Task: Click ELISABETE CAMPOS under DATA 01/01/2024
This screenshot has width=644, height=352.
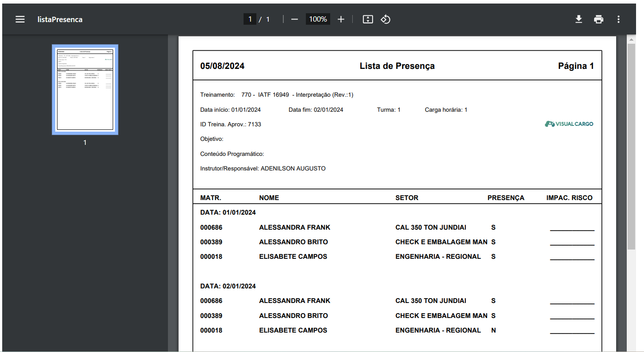Action: pos(293,257)
